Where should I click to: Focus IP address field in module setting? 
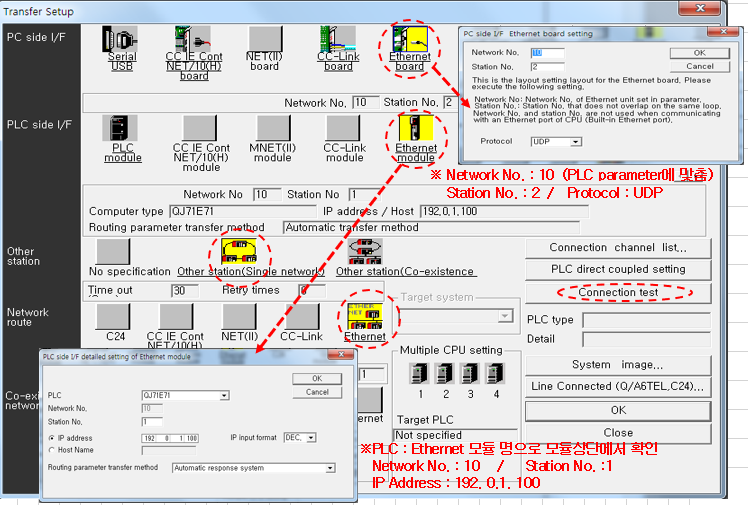[x=170, y=438]
